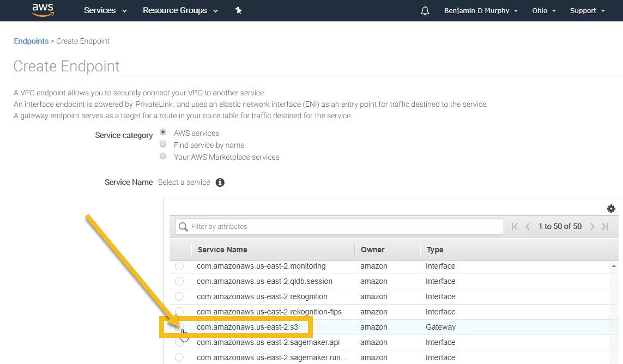623x364 pixels.
Task: Select the us-east-2.sagemaker.run service radio
Action: pyautogui.click(x=179, y=357)
